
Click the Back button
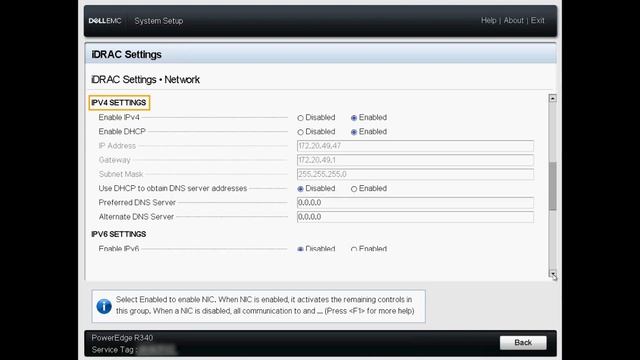tap(523, 342)
